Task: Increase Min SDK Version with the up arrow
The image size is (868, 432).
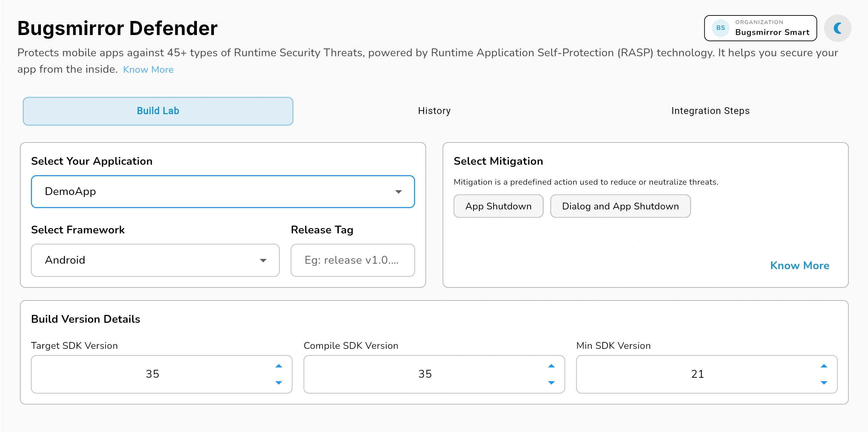Action: tap(824, 366)
